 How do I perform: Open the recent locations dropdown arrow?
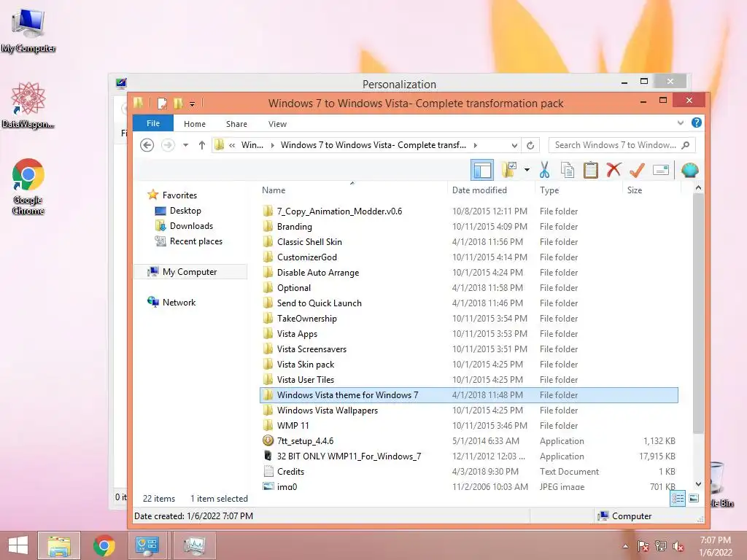[x=186, y=145]
